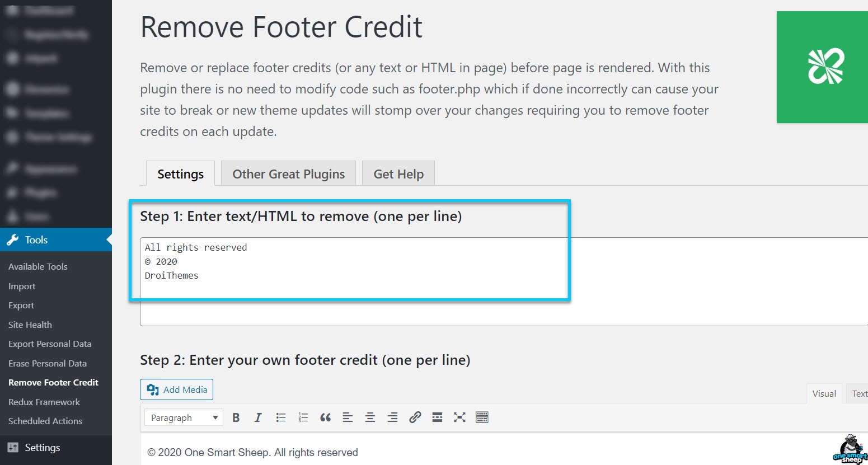The height and width of the screenshot is (465, 868).
Task: Insert a numbered list
Action: (303, 417)
